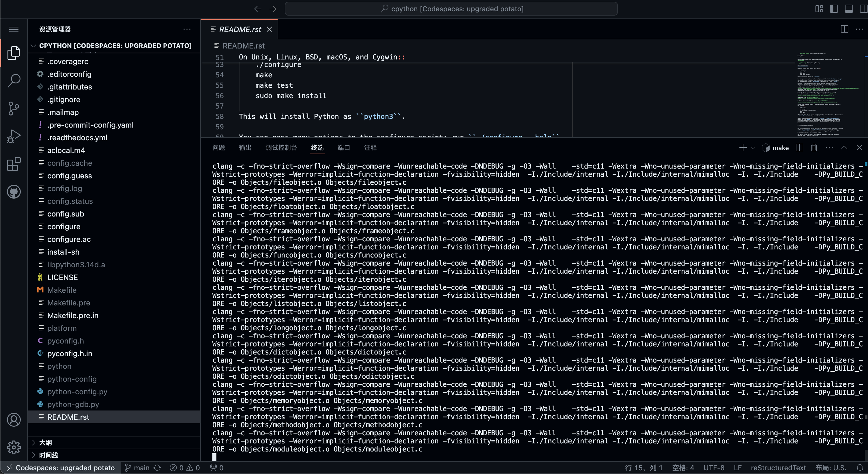
Task: Click the Accounts icon in activity bar
Action: pos(14,420)
